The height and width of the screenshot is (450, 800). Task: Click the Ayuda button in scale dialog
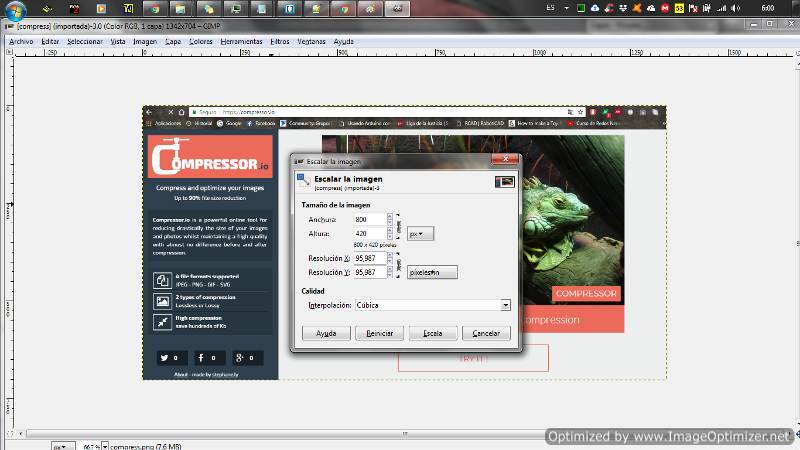pos(326,333)
